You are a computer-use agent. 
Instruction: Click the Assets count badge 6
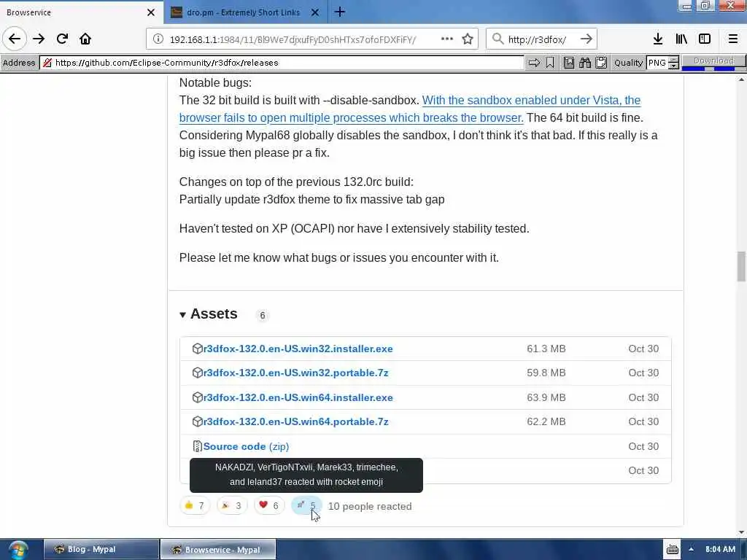pos(262,315)
